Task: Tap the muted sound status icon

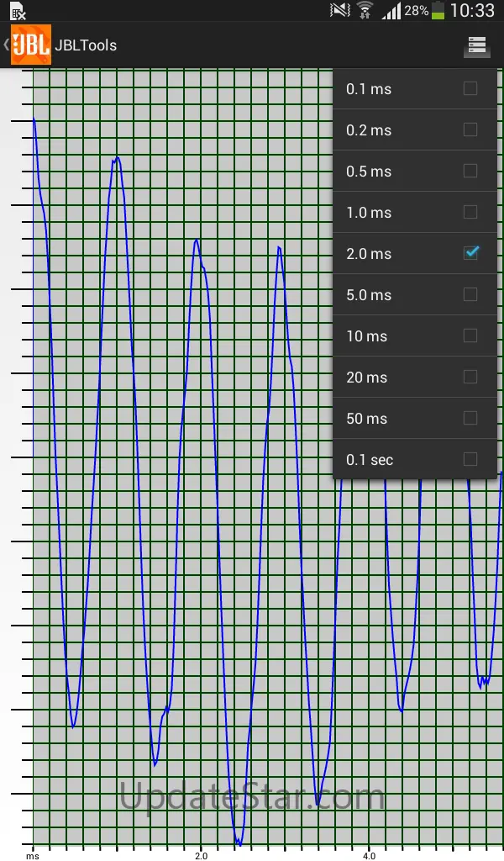Action: pyautogui.click(x=339, y=10)
